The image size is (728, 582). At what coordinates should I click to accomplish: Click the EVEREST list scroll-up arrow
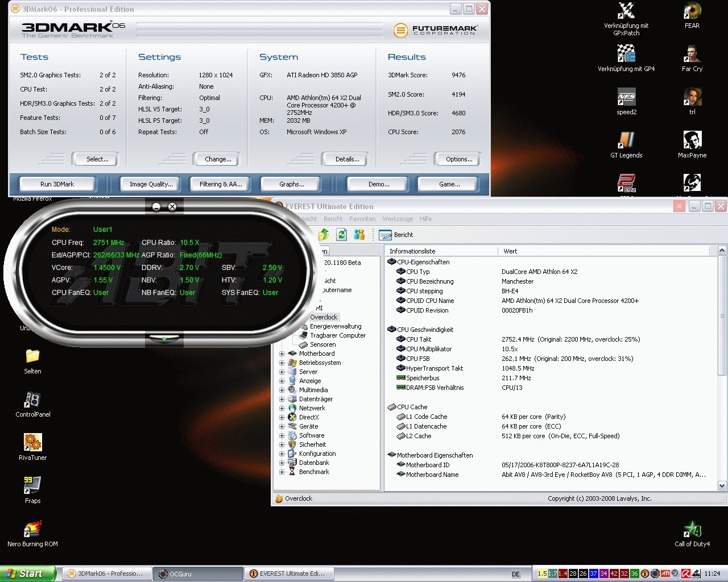(x=722, y=251)
